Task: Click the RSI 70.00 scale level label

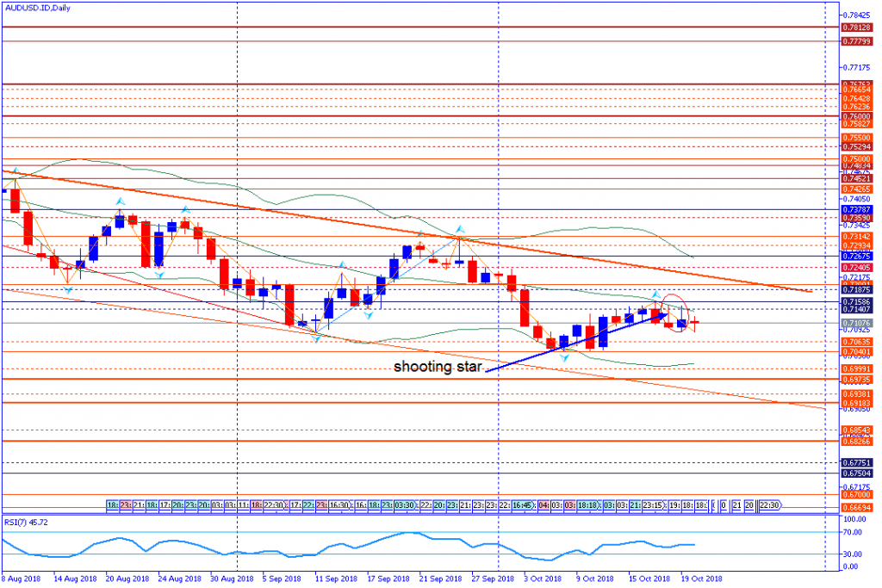Action: tap(853, 533)
